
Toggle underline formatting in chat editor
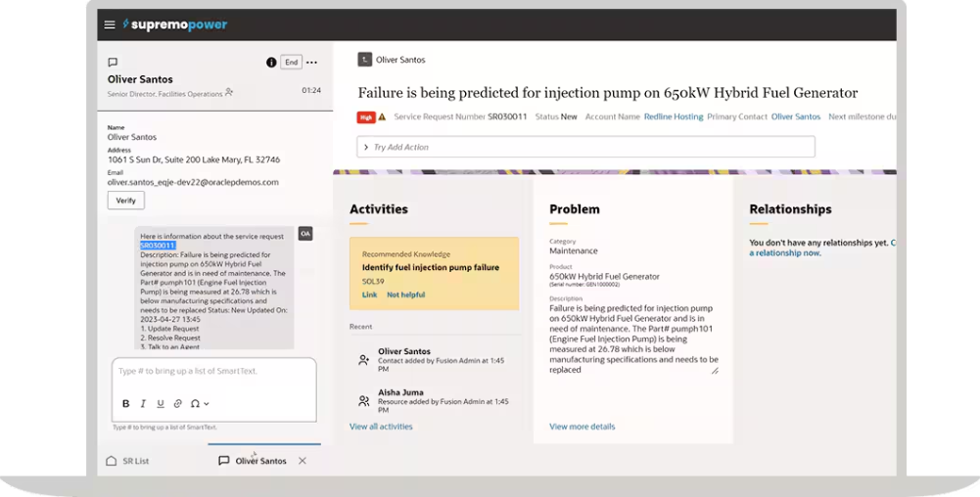pos(161,404)
